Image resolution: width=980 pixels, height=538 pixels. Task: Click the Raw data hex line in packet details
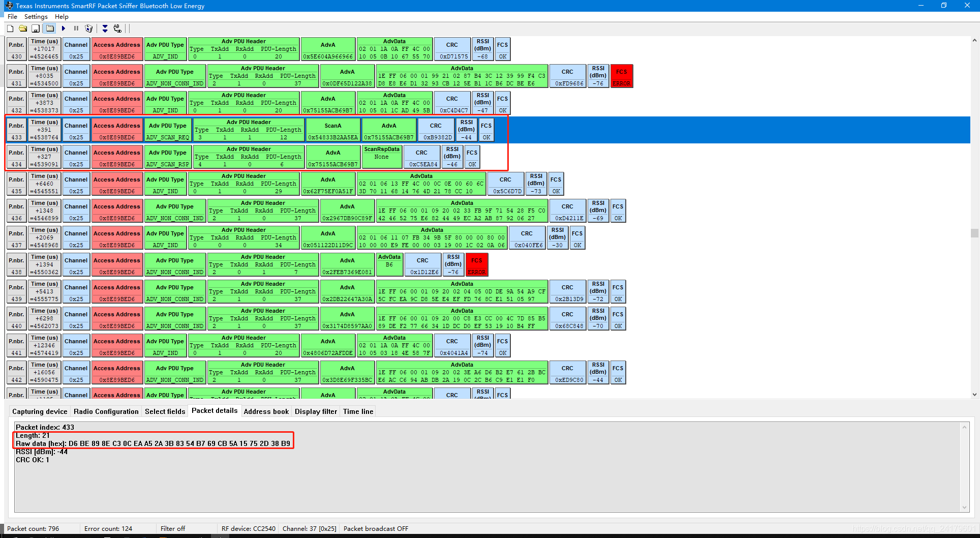tap(152, 443)
